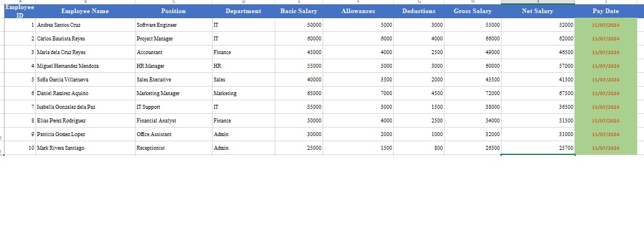Select the deductions cell showing 800
This screenshot has height=246, width=644.
tap(418, 148)
